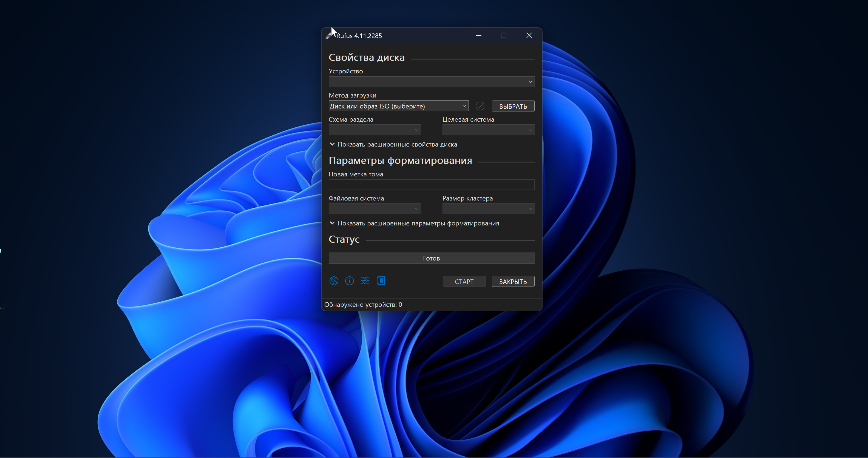The image size is (868, 458).
Task: Open the settings sliders icon
Action: point(365,281)
